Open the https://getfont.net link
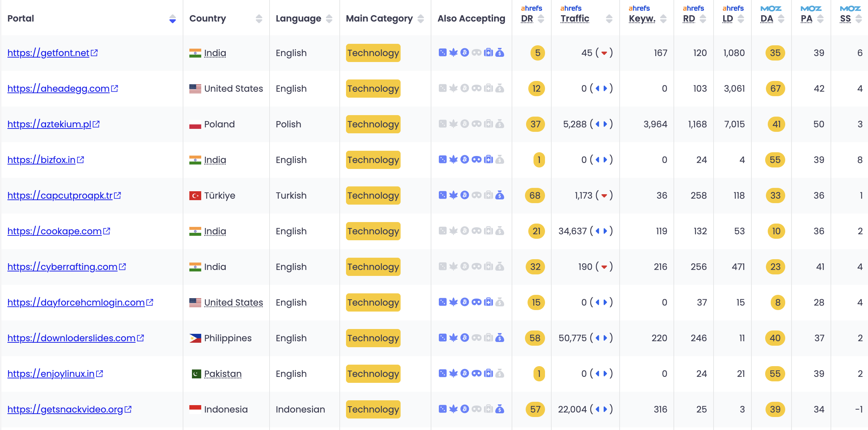This screenshot has width=868, height=430. (48, 53)
